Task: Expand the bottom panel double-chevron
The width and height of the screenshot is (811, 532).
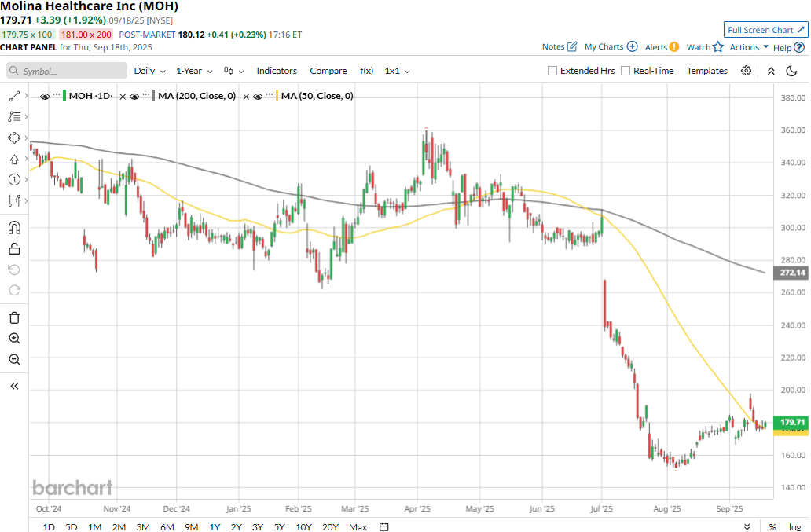Action: pyautogui.click(x=747, y=526)
